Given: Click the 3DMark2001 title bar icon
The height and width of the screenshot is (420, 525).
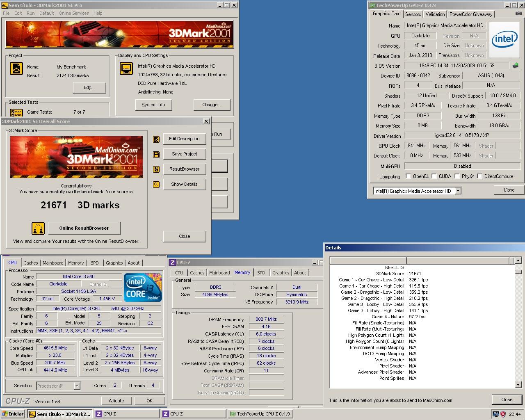Looking at the screenshot, I should [5, 5].
